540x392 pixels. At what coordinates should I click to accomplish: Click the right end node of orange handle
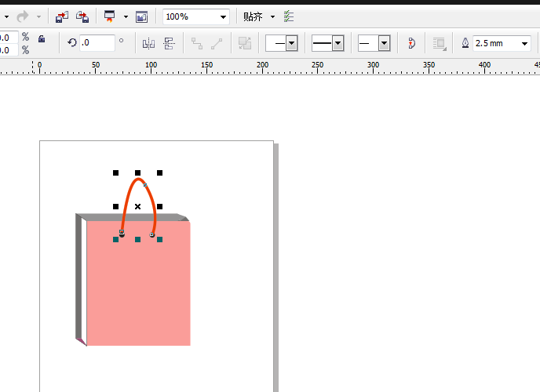tap(152, 234)
